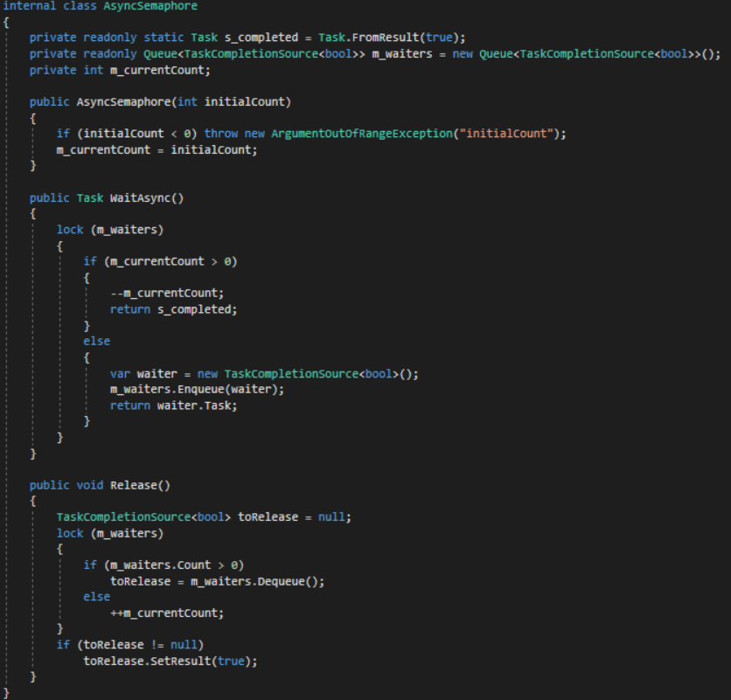Viewport: 731px width, 700px height.
Task: Click the m_waiters.Enqueue(waiter) call
Action: click(193, 389)
